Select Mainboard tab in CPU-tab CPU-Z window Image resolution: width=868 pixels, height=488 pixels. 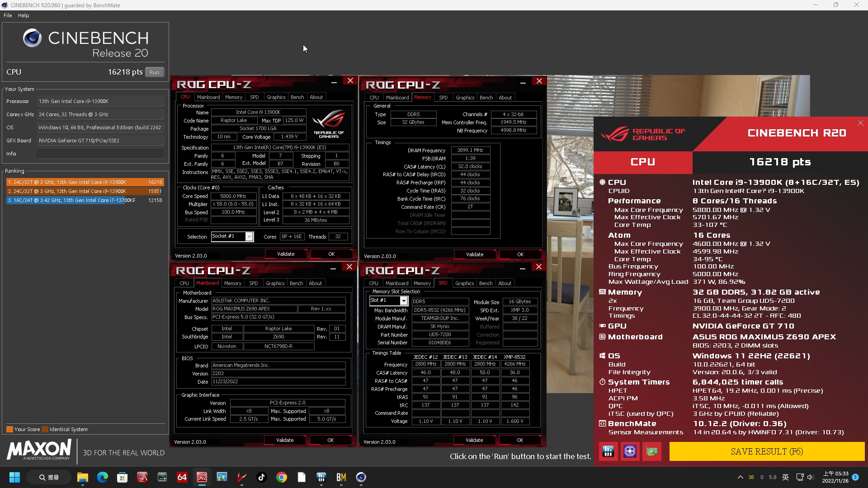point(208,97)
